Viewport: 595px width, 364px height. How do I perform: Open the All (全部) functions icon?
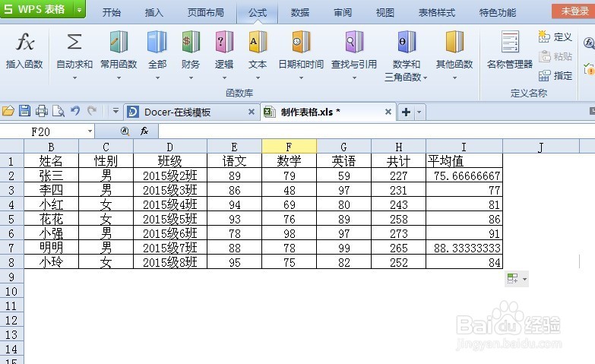157,42
